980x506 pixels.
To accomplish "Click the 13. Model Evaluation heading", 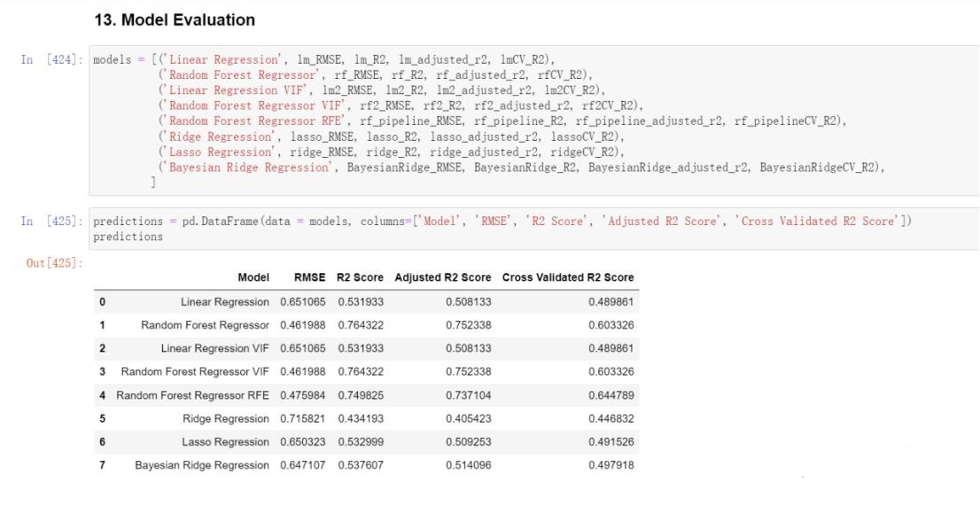I will coord(175,20).
